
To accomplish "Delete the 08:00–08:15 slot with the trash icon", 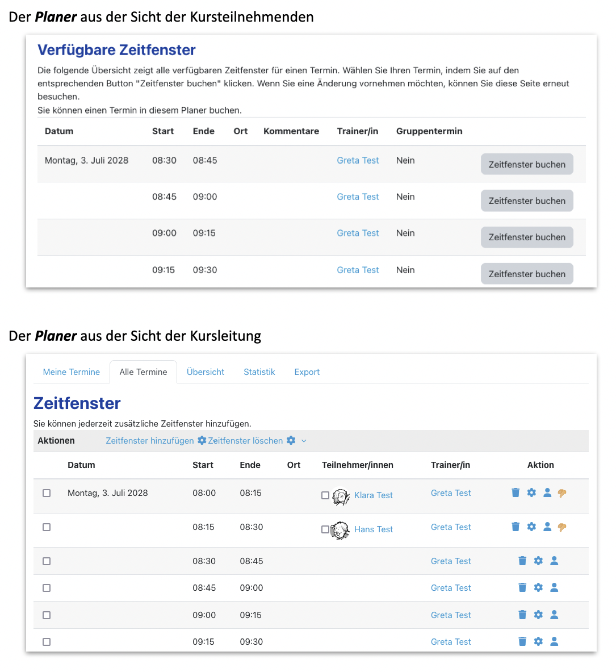I will (516, 492).
